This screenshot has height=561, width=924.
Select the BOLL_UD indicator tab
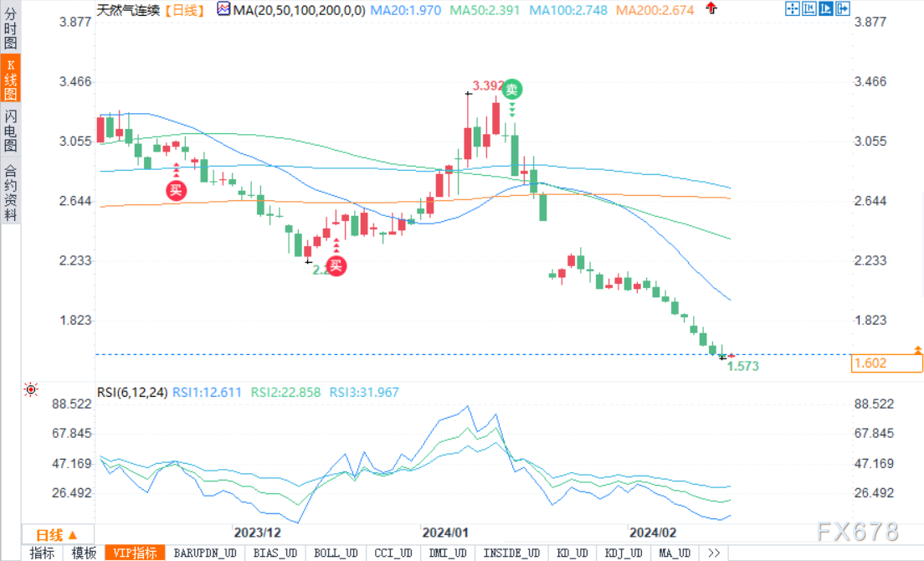(x=336, y=553)
